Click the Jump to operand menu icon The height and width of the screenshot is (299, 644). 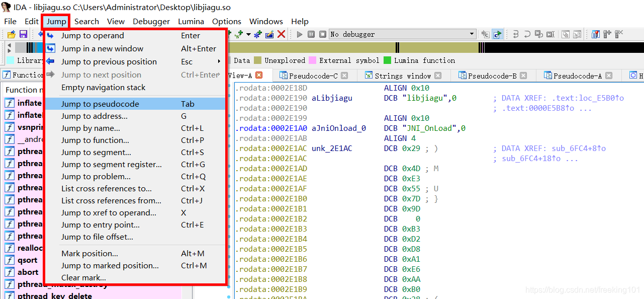pyautogui.click(x=50, y=36)
